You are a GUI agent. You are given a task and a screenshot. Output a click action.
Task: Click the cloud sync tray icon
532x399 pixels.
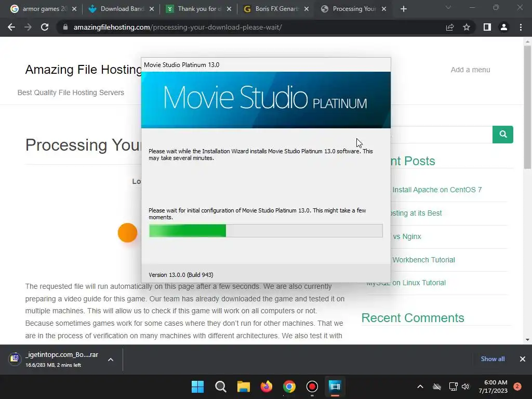click(437, 387)
